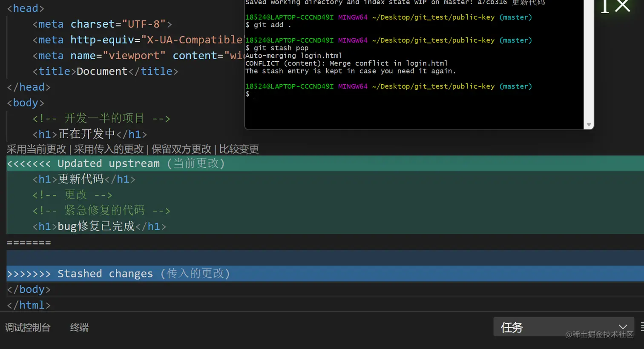Click the "CONFLICT (content)" terminal output line

pos(346,63)
